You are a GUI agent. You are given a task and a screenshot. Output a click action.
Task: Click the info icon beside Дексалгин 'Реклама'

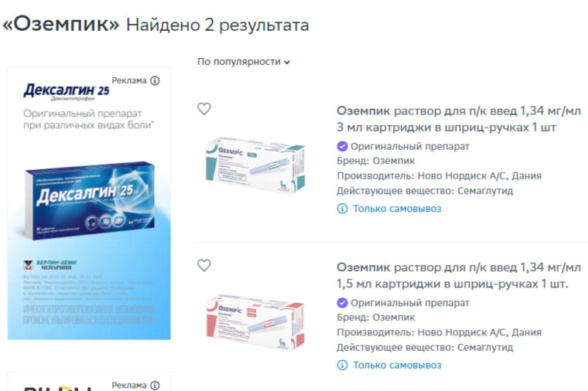[155, 80]
